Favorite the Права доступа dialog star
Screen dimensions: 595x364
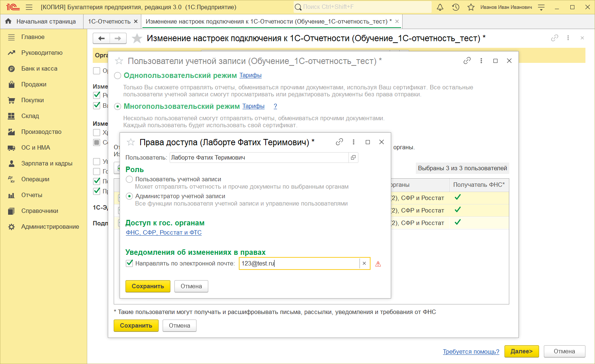(131, 142)
